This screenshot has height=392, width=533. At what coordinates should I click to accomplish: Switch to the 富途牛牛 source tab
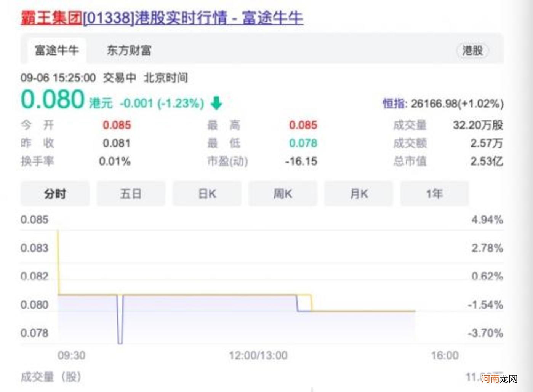[x=57, y=50]
